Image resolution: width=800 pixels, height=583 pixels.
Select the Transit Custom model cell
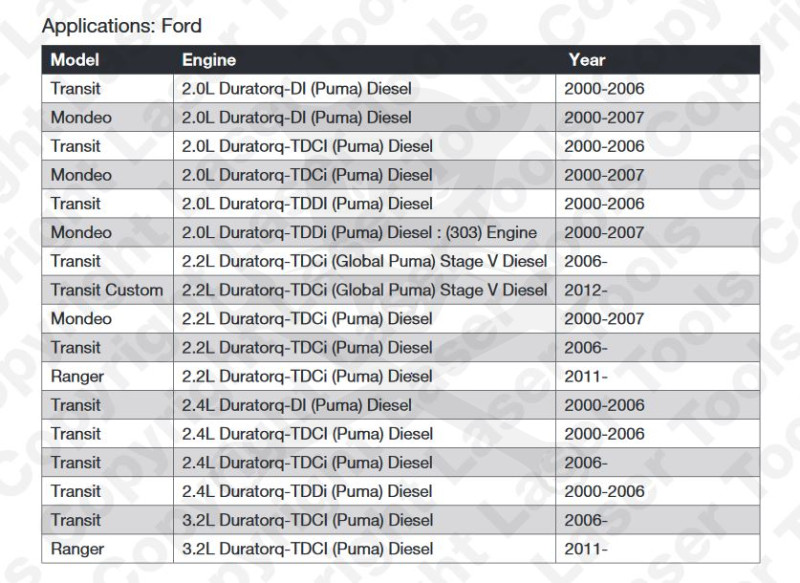[x=108, y=290]
